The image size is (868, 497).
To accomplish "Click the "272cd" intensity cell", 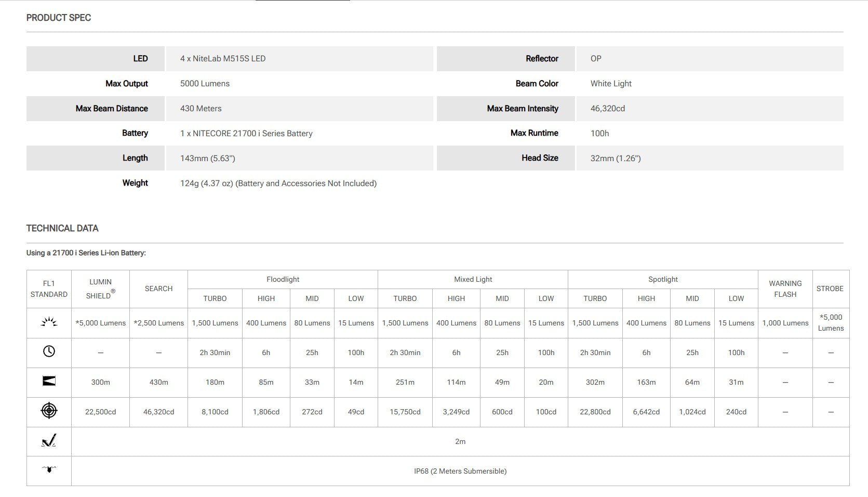I will (312, 412).
